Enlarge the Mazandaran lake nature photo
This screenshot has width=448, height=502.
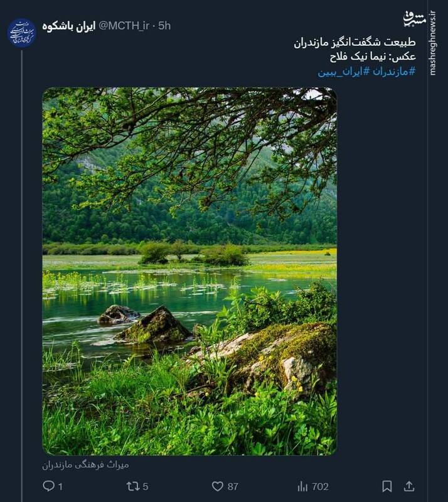(x=189, y=271)
